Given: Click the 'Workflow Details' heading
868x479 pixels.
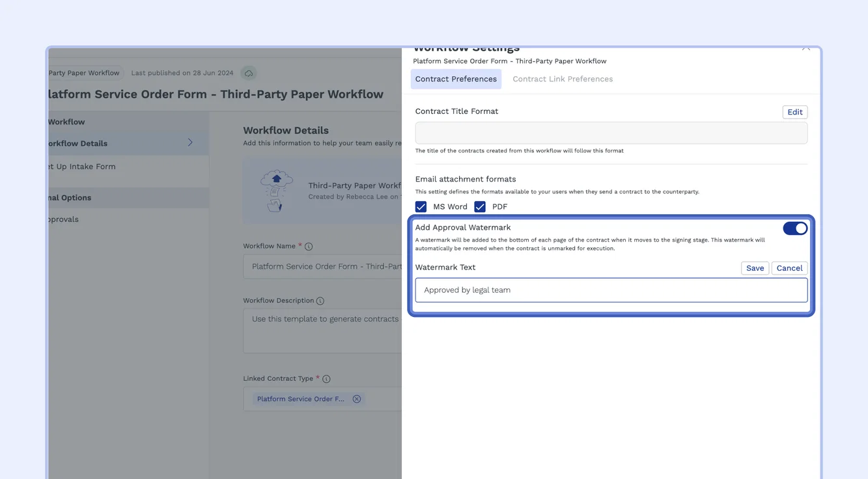Looking at the screenshot, I should 286,130.
